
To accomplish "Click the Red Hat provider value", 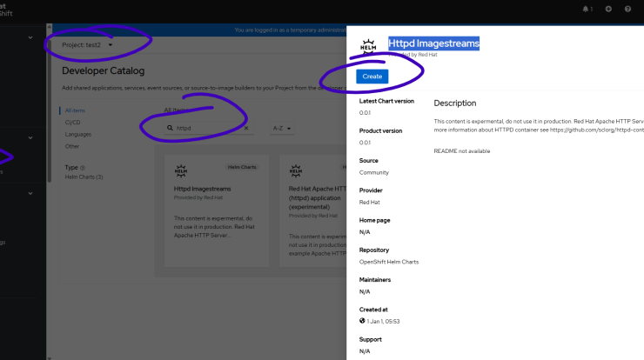I will click(x=369, y=203).
